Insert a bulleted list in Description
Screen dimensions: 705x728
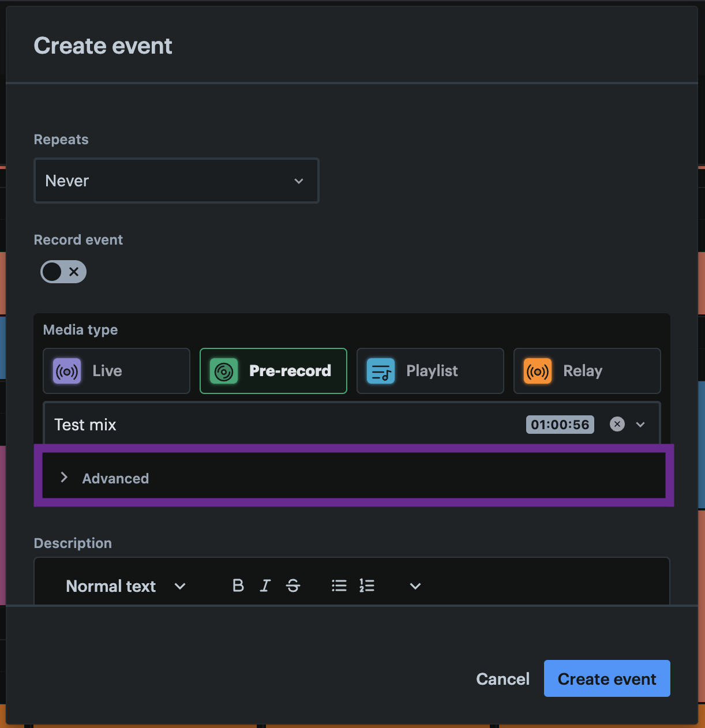[x=339, y=586]
